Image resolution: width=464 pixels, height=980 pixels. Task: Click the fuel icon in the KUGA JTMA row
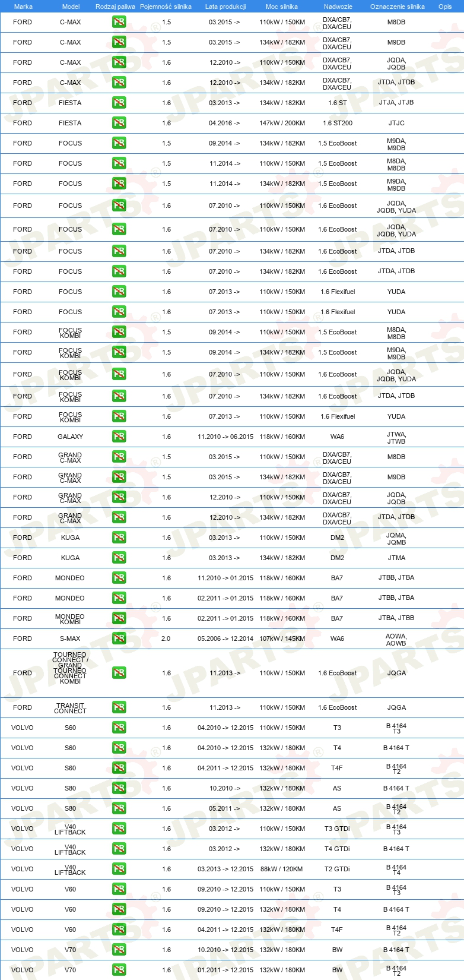pos(119,558)
